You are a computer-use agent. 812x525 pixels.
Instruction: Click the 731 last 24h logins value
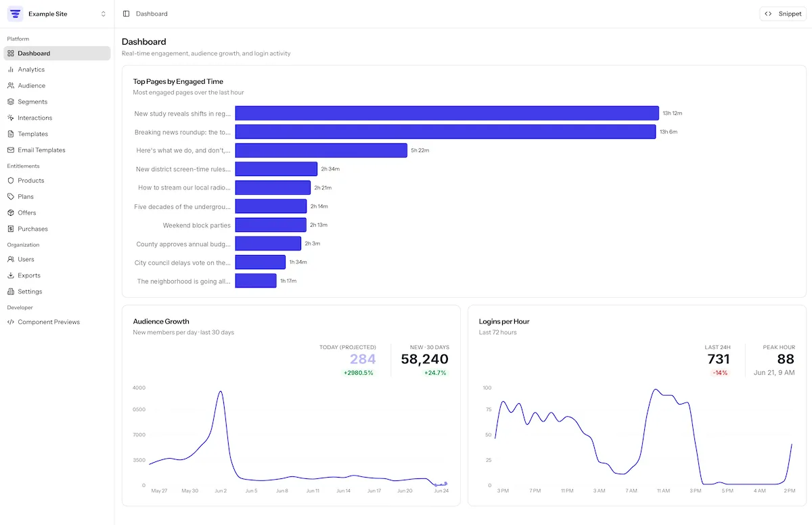719,359
